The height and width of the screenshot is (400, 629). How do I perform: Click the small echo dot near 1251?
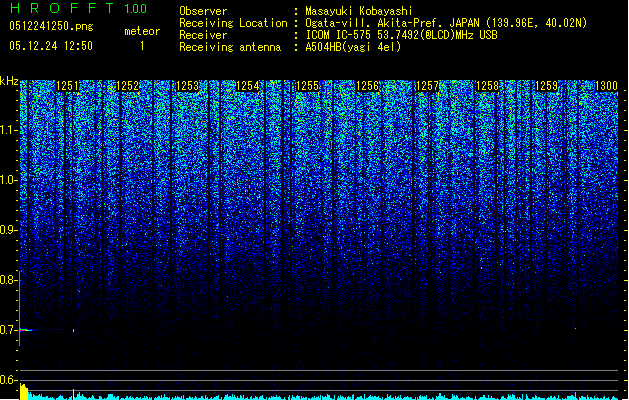pos(73,331)
